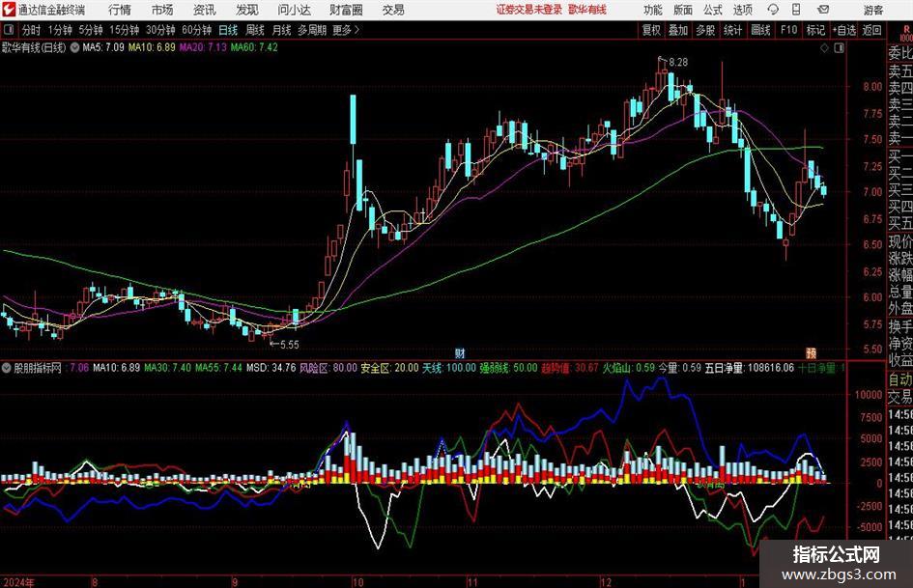The image size is (913, 588).
Task: Click the MSD: 34.76 indicator value
Action: point(271,368)
